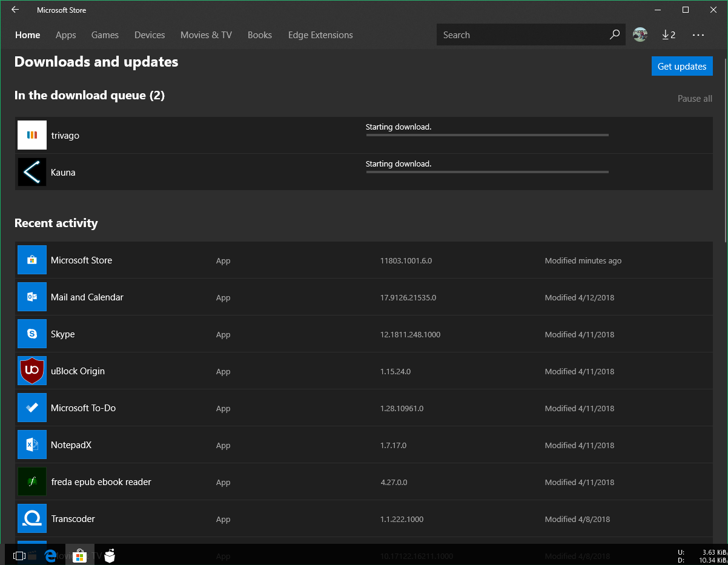728x565 pixels.
Task: Select the Microsoft To-Do checkmark icon
Action: point(32,408)
